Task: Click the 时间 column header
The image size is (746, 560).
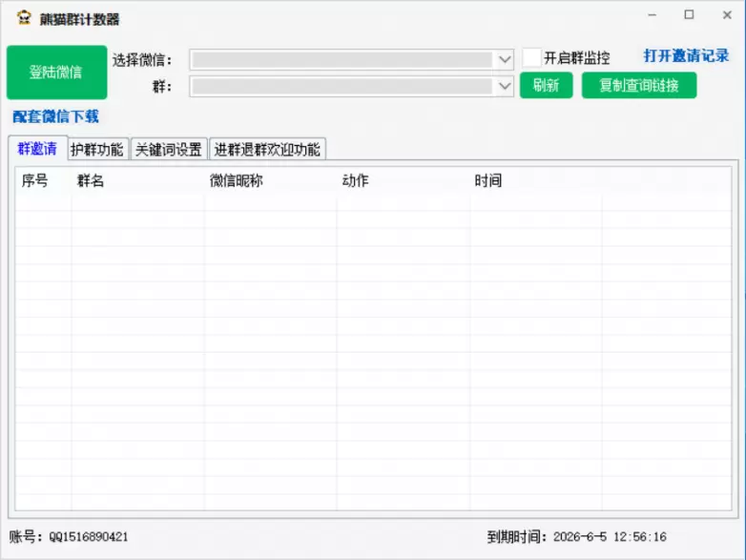Action: [x=487, y=181]
